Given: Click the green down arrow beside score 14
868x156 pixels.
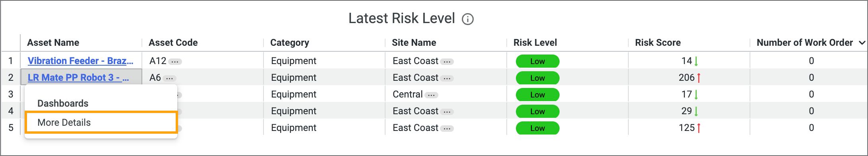Looking at the screenshot, I should click(696, 61).
